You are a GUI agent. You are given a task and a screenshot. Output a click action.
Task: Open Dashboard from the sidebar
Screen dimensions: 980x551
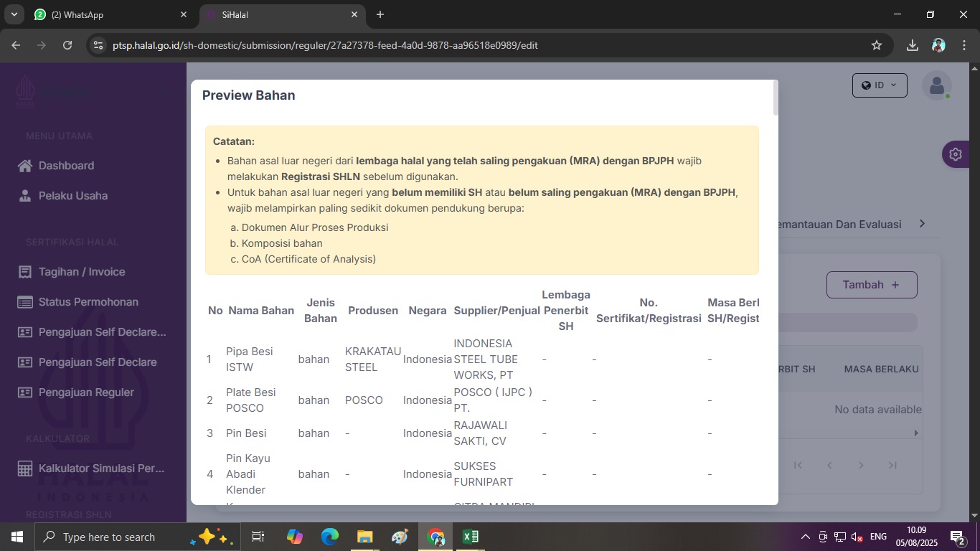(x=66, y=166)
